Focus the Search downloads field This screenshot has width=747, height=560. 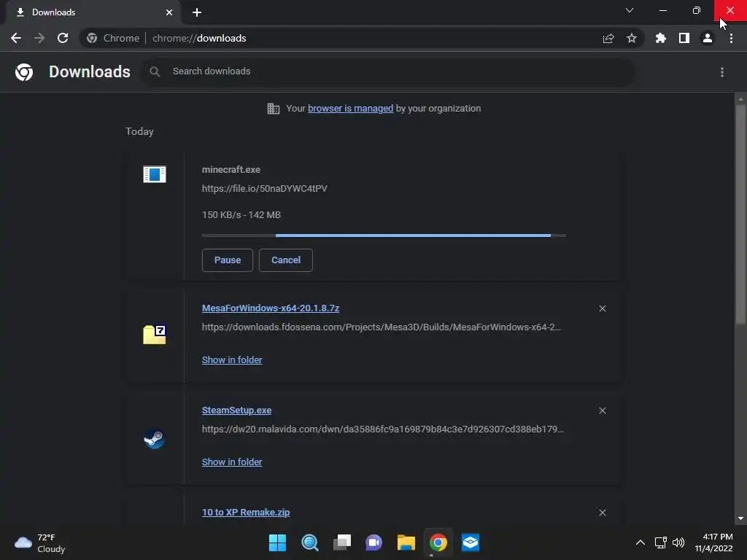[x=388, y=71]
